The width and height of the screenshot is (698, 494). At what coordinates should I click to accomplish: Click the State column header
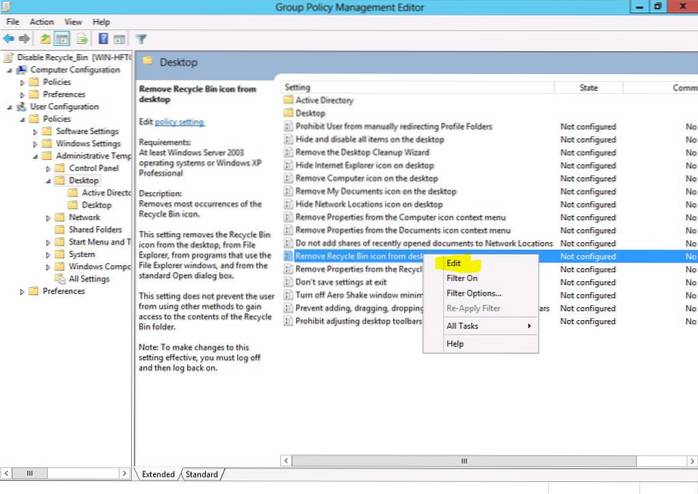[x=588, y=88]
